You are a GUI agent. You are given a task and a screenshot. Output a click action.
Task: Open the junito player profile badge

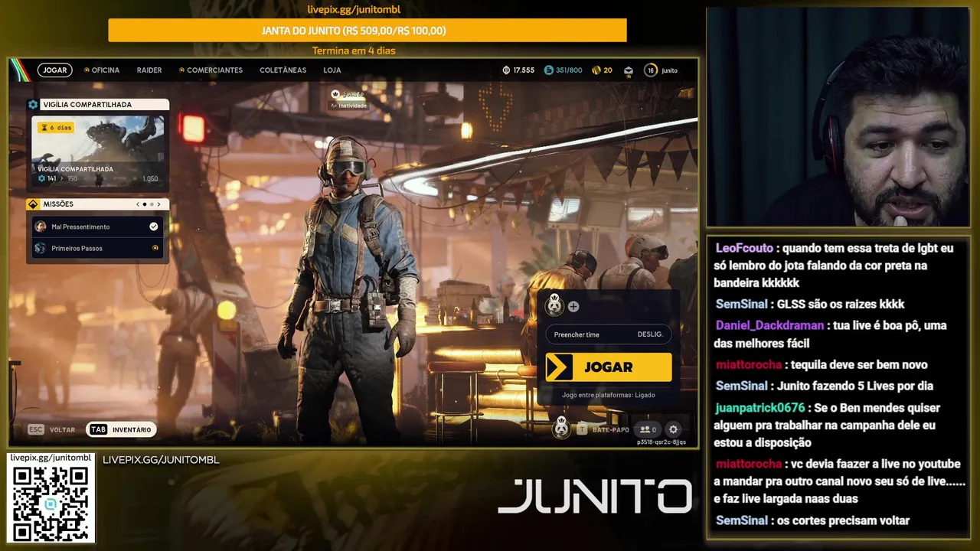661,70
